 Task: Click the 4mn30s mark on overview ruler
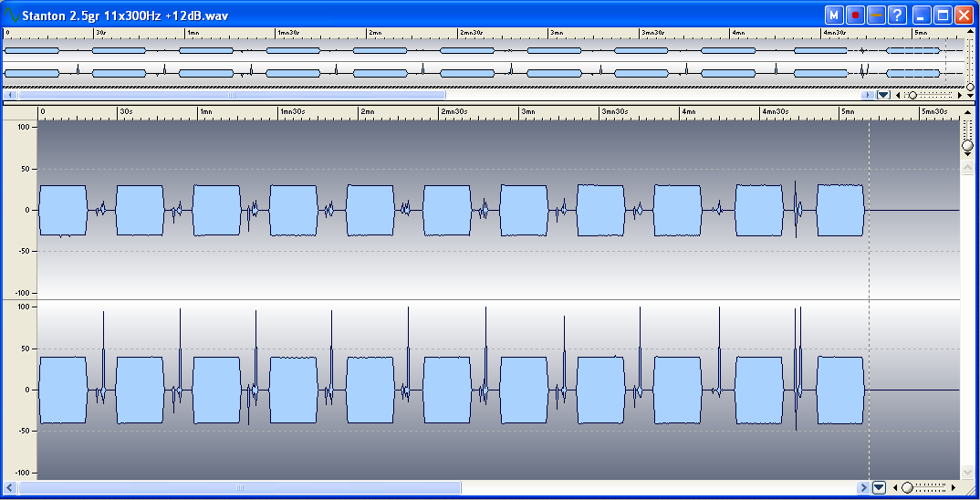pyautogui.click(x=834, y=33)
